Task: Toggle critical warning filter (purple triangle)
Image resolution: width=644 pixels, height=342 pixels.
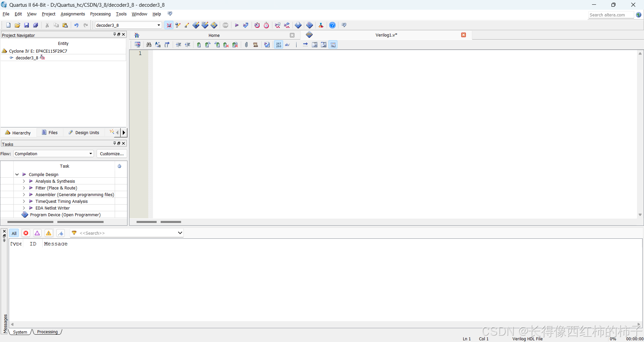Action: coord(37,233)
